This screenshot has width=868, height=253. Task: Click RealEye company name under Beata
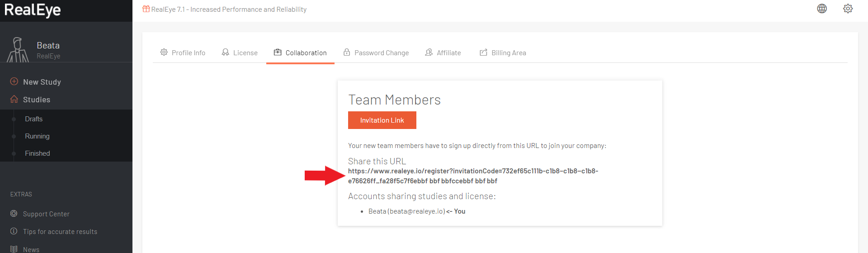[x=48, y=56]
